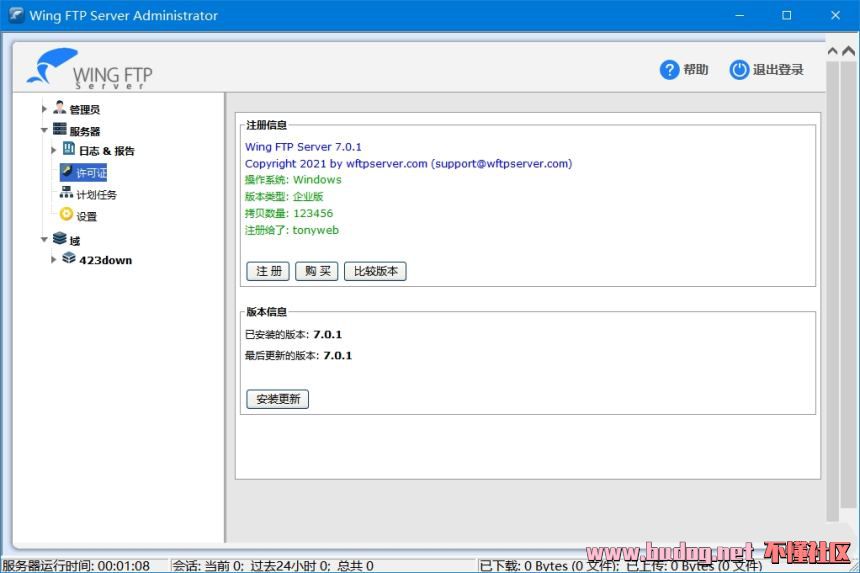Maximize the Wing FTP Server Administrator window
The image size is (860, 573).
pos(787,15)
